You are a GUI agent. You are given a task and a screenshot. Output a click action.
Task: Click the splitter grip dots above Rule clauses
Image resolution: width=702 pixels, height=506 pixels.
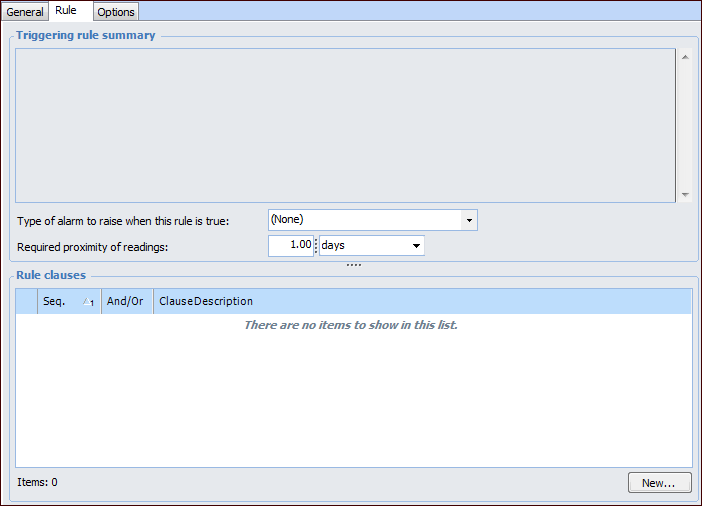pyautogui.click(x=354, y=265)
